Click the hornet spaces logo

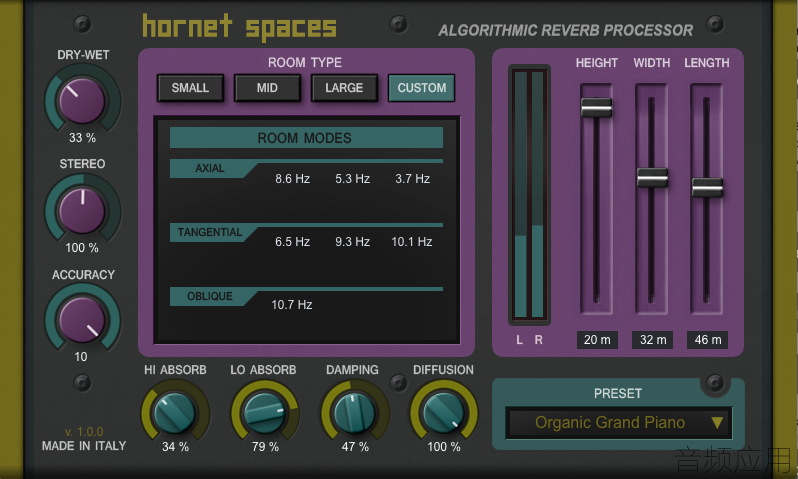pyautogui.click(x=239, y=27)
